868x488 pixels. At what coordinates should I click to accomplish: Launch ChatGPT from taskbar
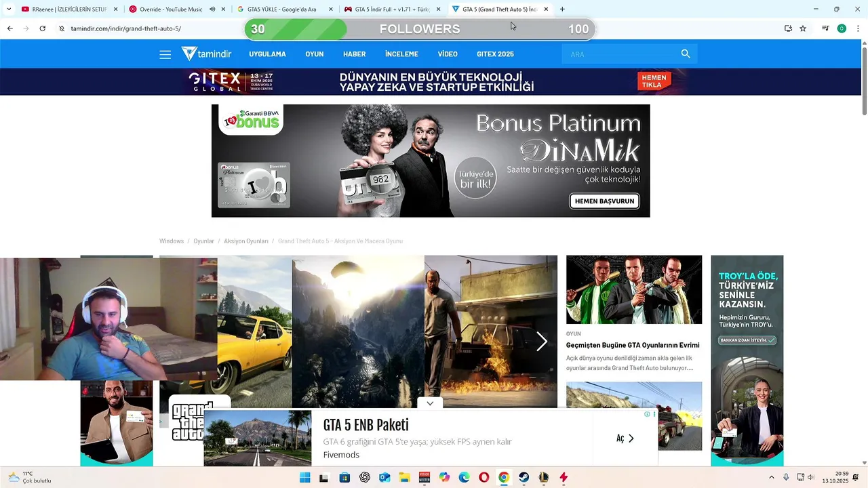tap(365, 477)
